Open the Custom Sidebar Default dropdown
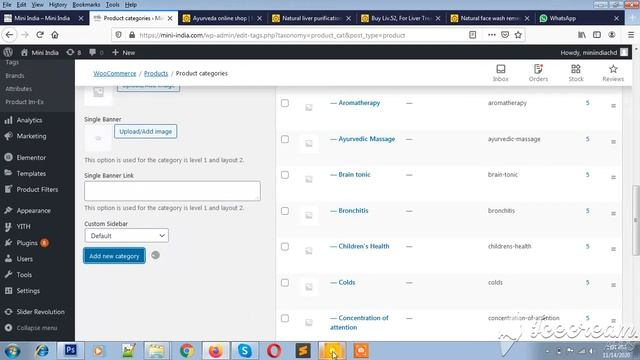The height and width of the screenshot is (360, 640). coord(127,236)
